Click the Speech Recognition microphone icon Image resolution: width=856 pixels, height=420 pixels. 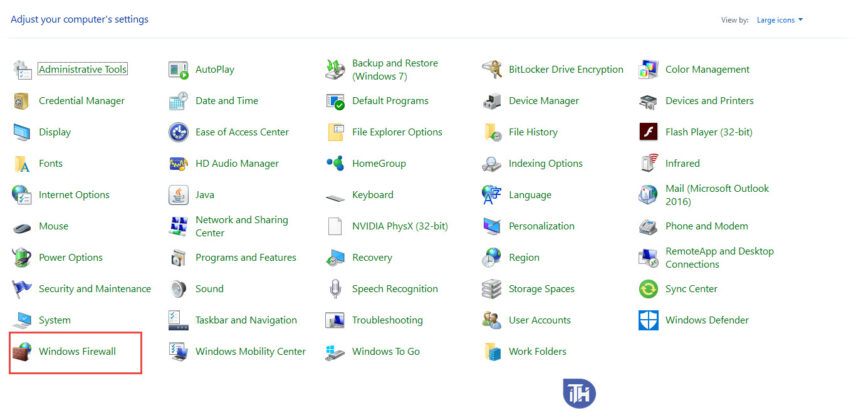pos(336,289)
